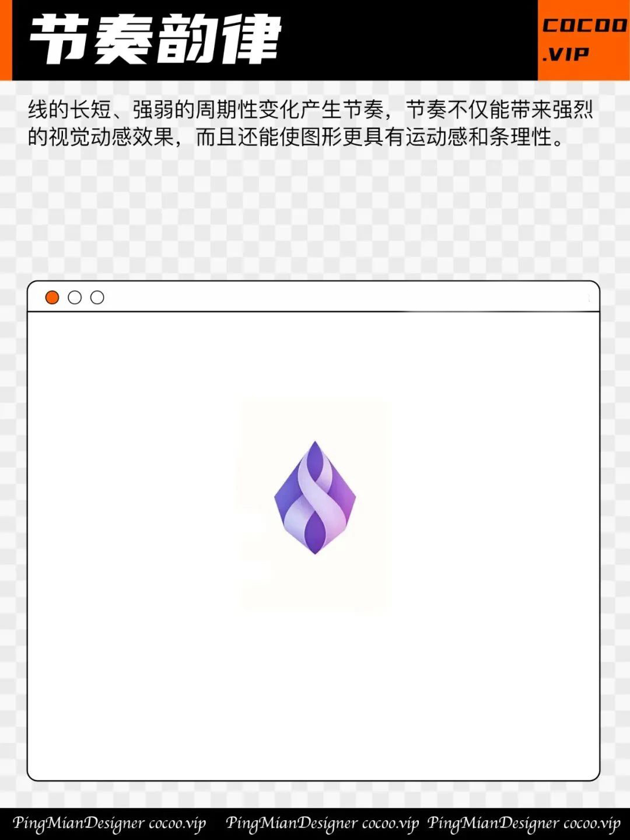630x840 pixels.
Task: Click the middle empty circle window button
Action: (x=75, y=298)
